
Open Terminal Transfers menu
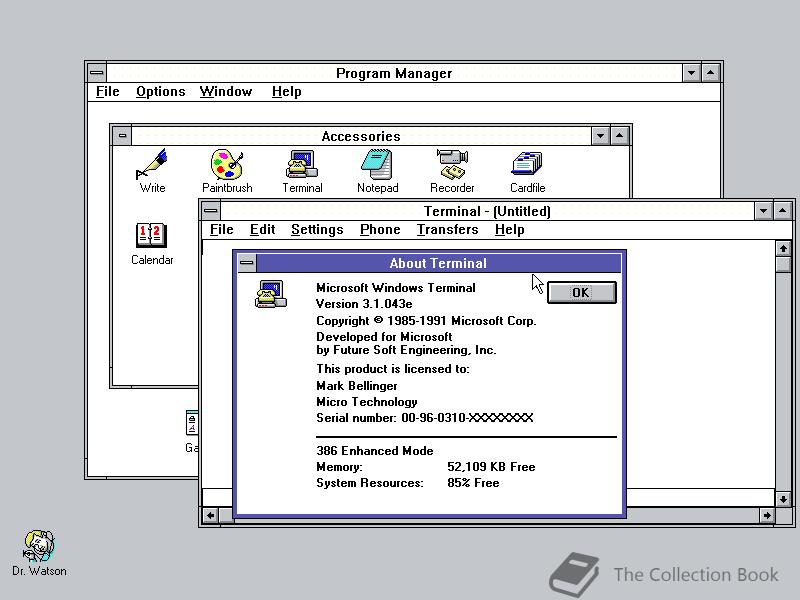(447, 230)
